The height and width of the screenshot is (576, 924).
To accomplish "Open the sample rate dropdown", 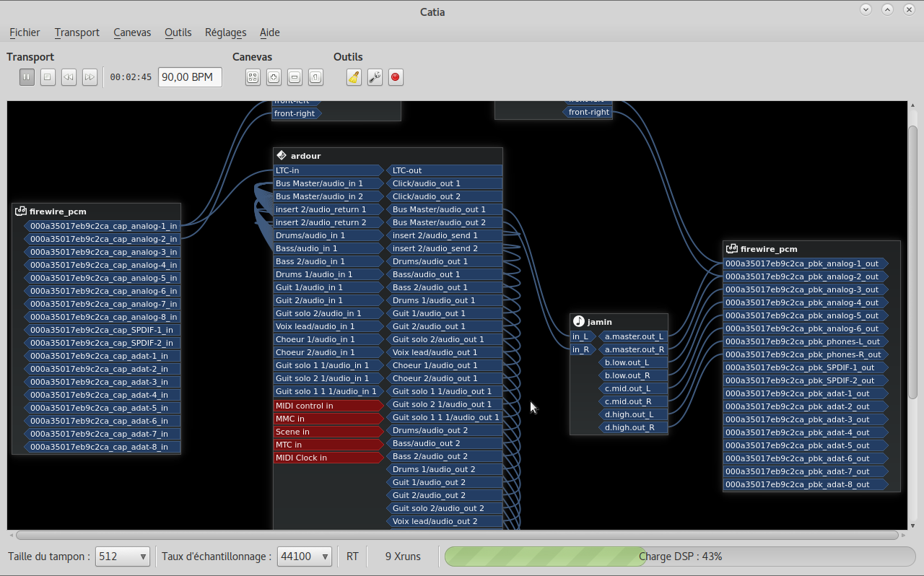I will click(x=305, y=557).
